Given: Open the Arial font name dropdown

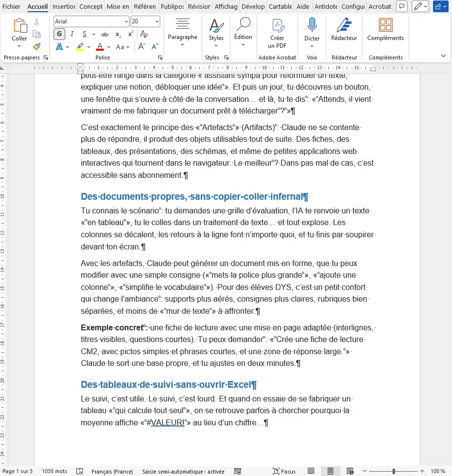Looking at the screenshot, I should tap(91, 21).
